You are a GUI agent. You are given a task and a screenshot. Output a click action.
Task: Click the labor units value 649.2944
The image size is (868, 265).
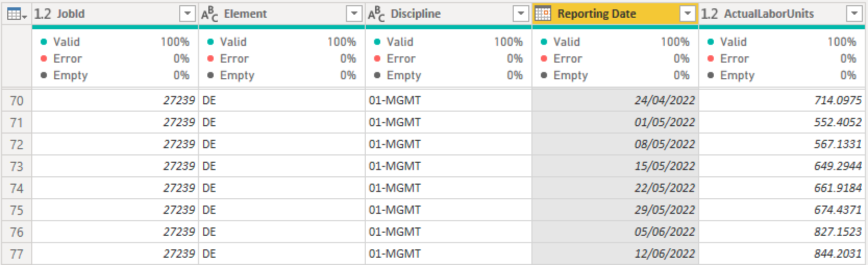(x=782, y=166)
